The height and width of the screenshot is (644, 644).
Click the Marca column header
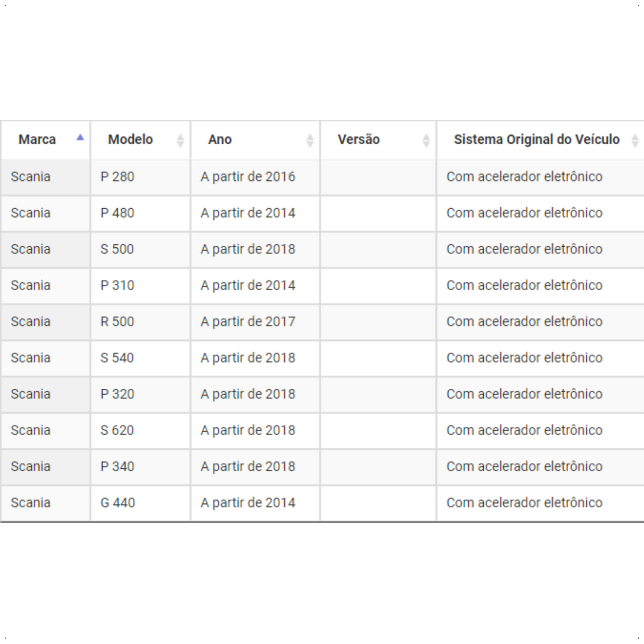46,140
